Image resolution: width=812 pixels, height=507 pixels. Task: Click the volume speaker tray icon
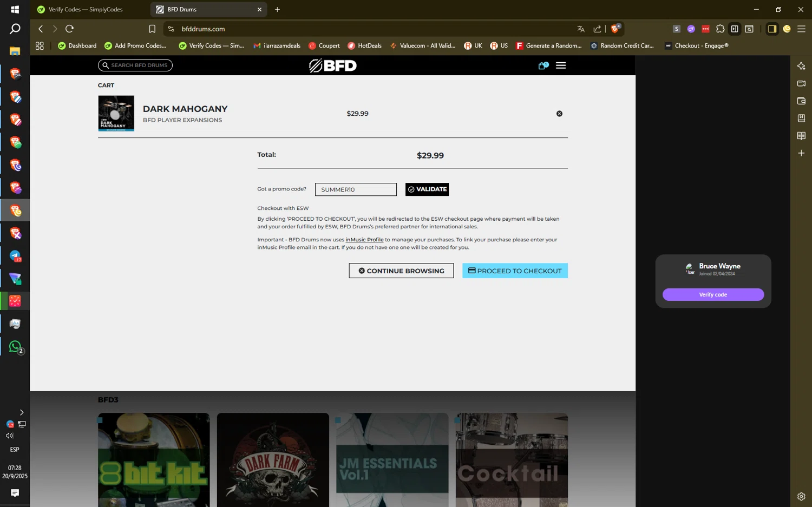pos(10,436)
